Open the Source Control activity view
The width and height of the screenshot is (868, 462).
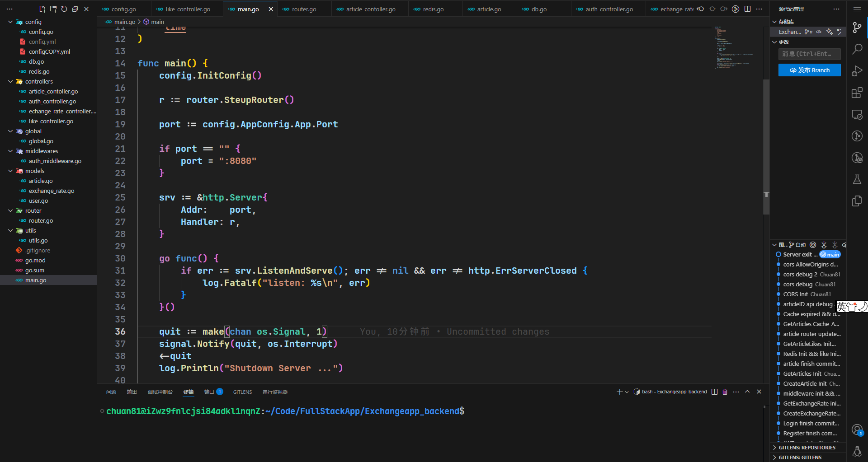(857, 28)
